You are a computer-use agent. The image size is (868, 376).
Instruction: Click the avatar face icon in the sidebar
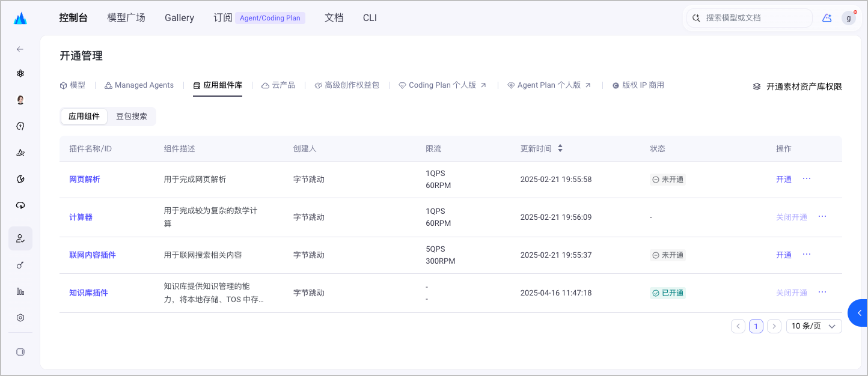tap(20, 100)
